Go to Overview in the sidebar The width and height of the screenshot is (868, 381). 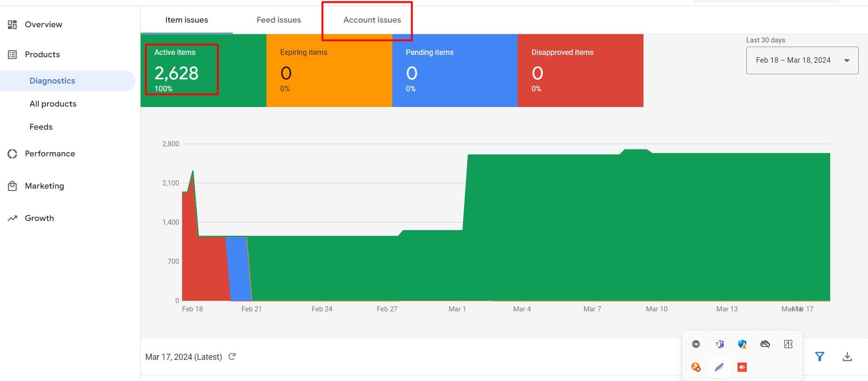(43, 24)
